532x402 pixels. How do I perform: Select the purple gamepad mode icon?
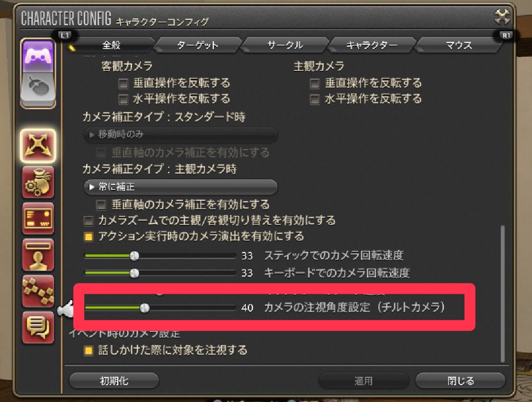pyautogui.click(x=38, y=56)
